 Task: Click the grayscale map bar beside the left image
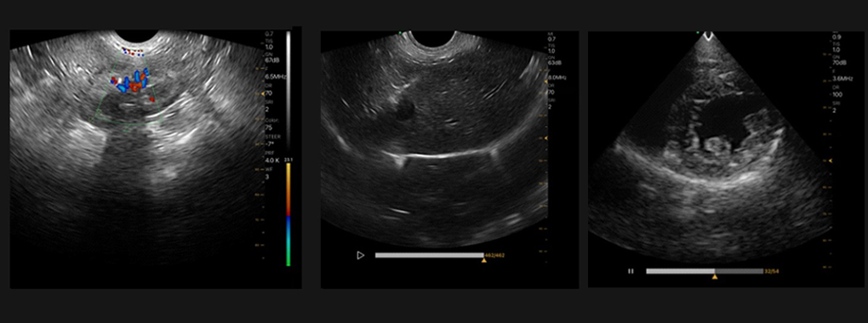[288, 91]
